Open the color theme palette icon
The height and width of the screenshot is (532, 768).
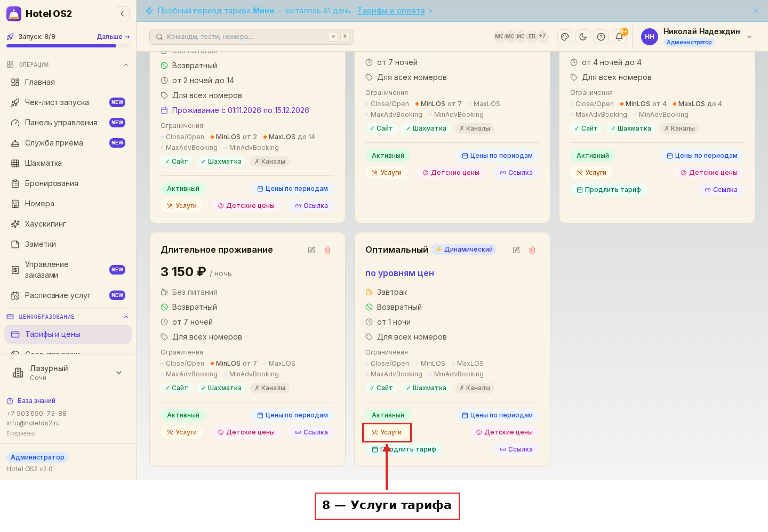565,37
